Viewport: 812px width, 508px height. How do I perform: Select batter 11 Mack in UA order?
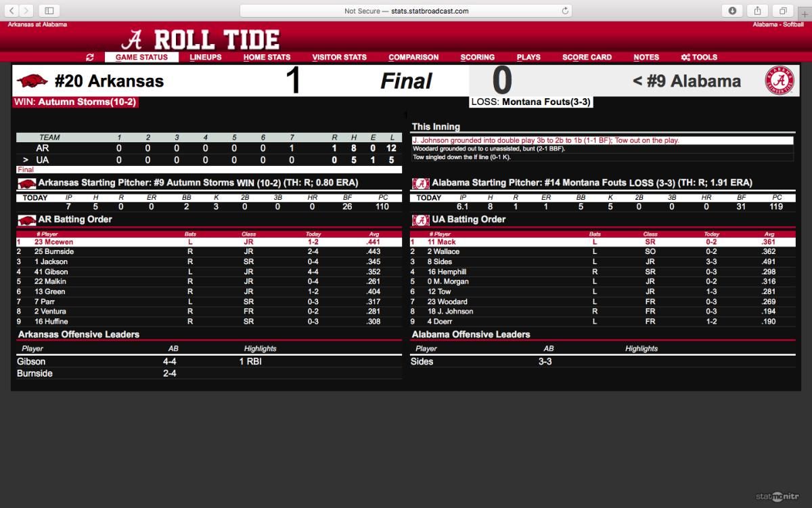coord(602,242)
